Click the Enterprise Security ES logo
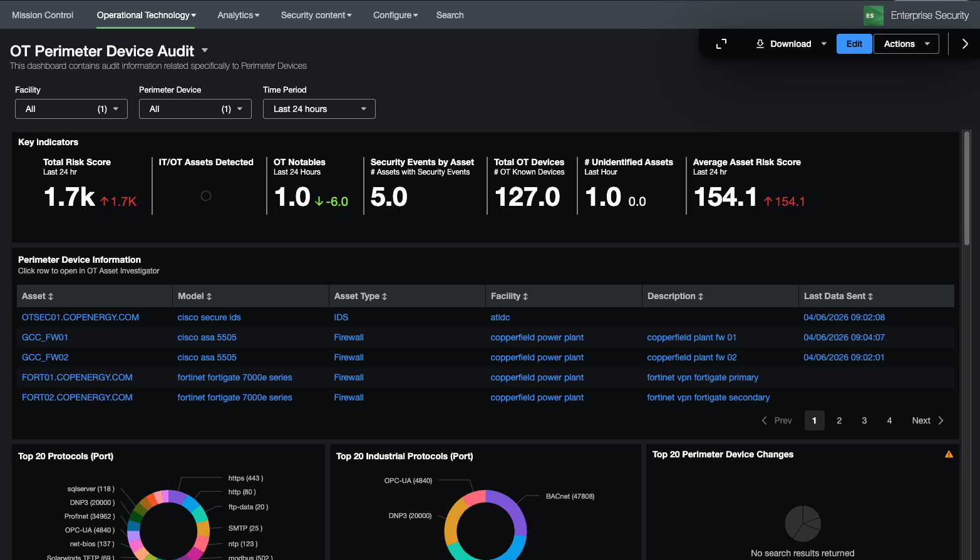The height and width of the screenshot is (560, 980). 873,16
